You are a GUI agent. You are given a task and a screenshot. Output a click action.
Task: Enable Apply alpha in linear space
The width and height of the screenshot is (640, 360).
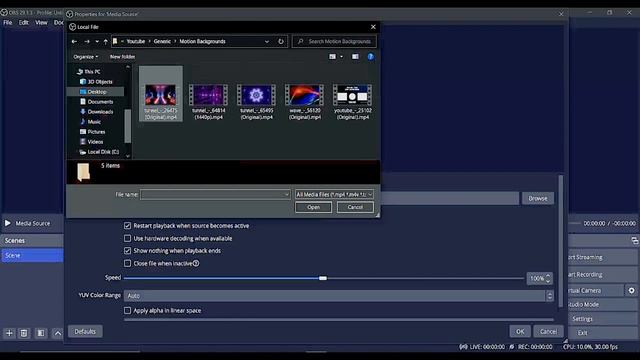pyautogui.click(x=127, y=311)
